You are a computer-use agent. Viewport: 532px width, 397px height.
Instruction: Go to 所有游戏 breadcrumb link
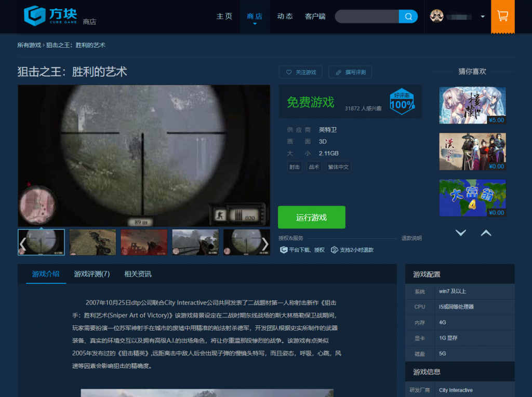29,45
